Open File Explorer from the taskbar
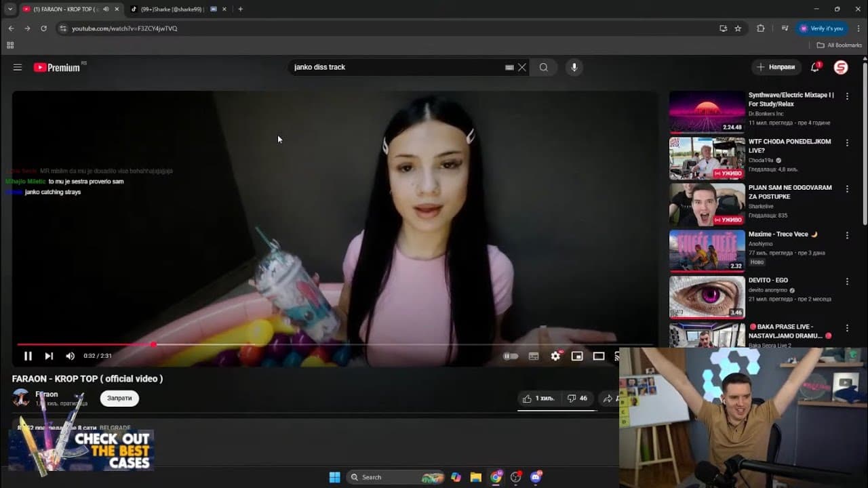This screenshot has height=488, width=868. [476, 477]
